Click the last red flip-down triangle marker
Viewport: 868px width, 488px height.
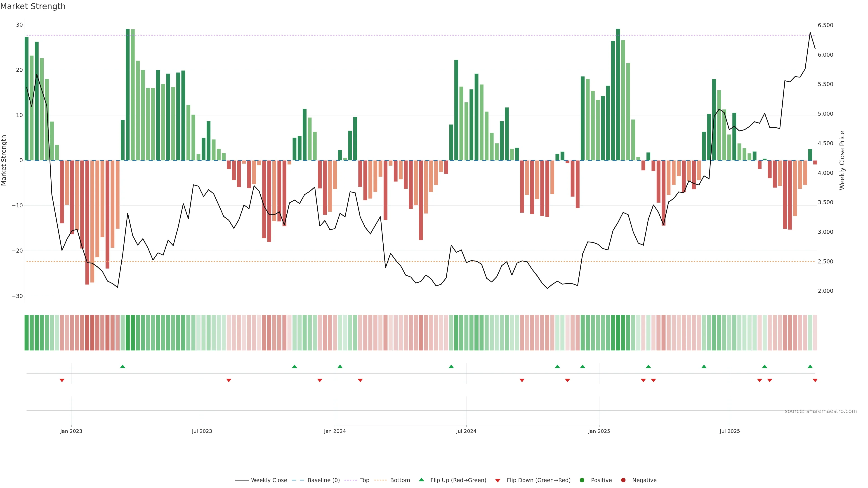pos(815,380)
